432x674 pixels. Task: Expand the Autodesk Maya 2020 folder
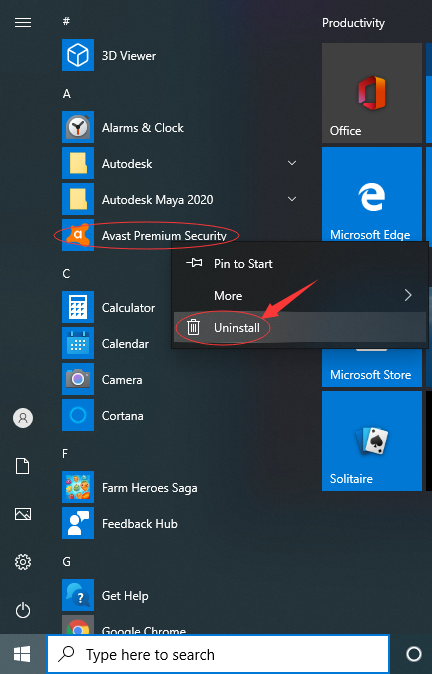pos(292,199)
